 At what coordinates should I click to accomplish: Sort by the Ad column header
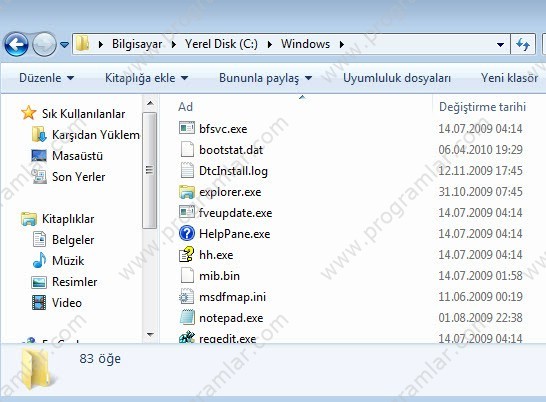pyautogui.click(x=185, y=107)
